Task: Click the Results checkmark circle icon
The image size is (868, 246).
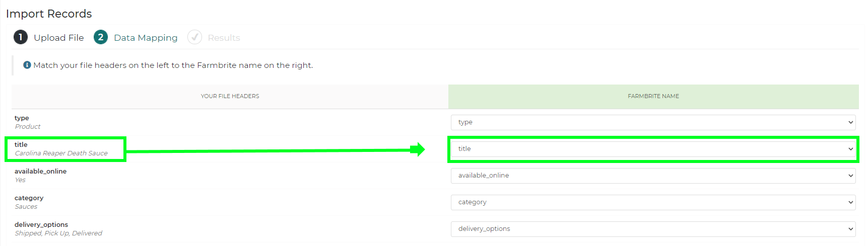Action: point(194,37)
